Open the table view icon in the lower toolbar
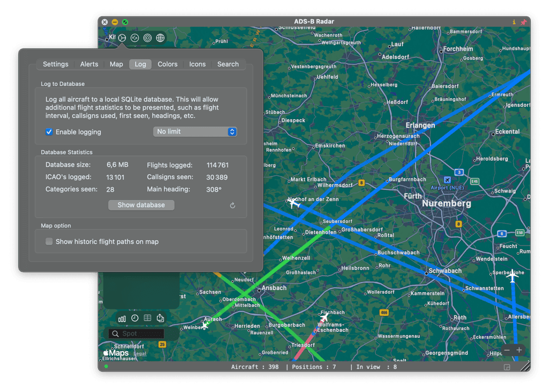The height and width of the screenshot is (392, 549). pos(147,317)
